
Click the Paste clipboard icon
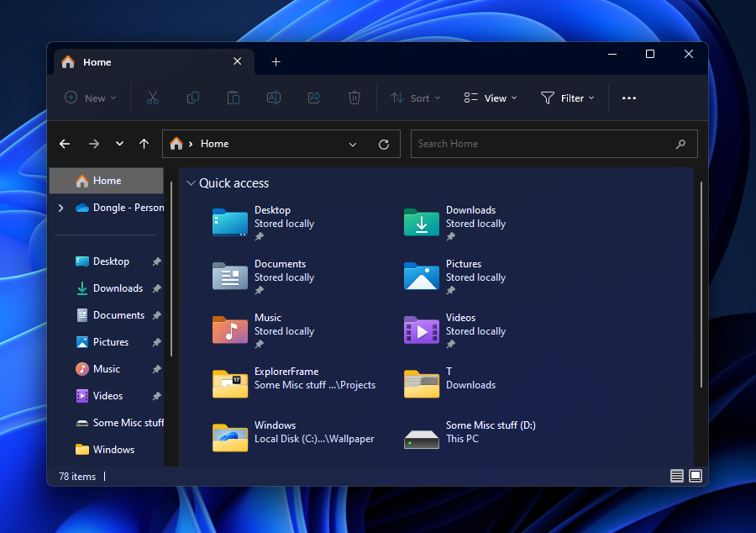[x=234, y=98]
